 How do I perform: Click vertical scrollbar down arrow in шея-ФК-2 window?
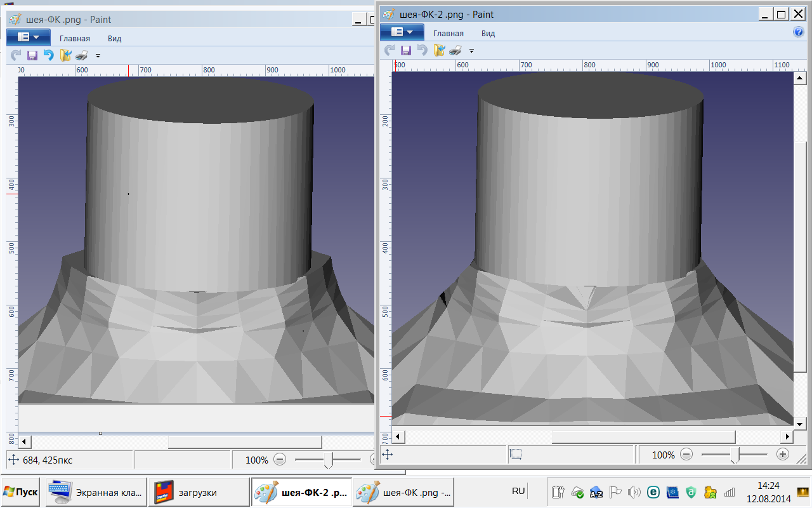pyautogui.click(x=799, y=424)
